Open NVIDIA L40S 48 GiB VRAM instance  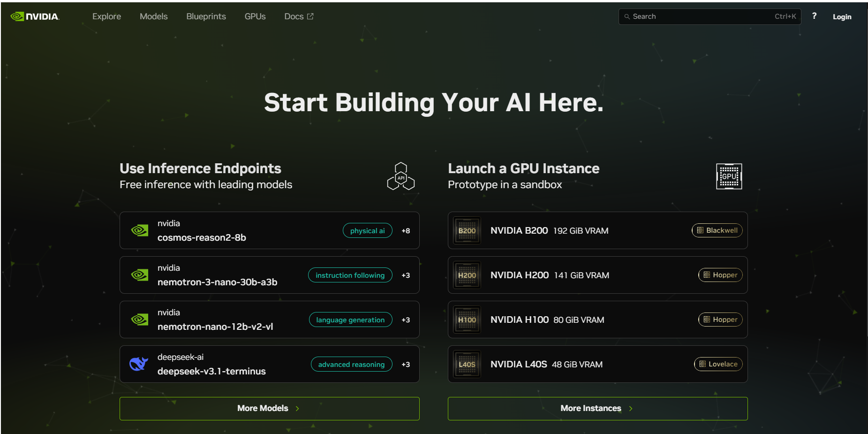[x=598, y=364]
